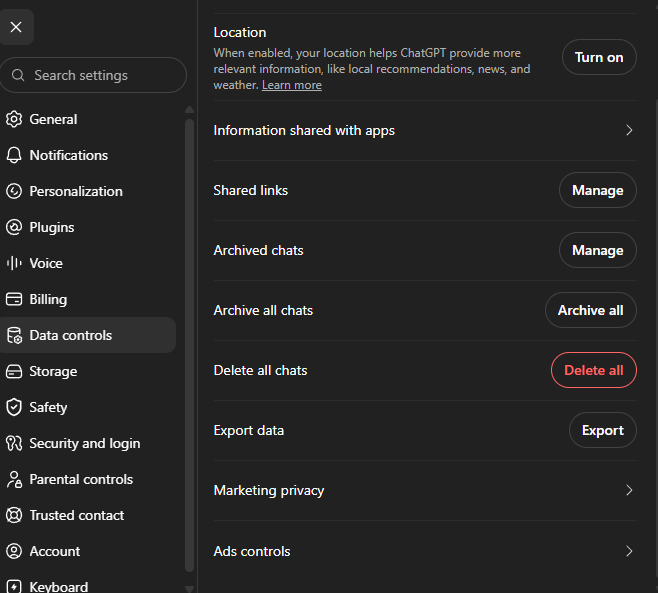Click the Information shared with apps text

coord(304,130)
